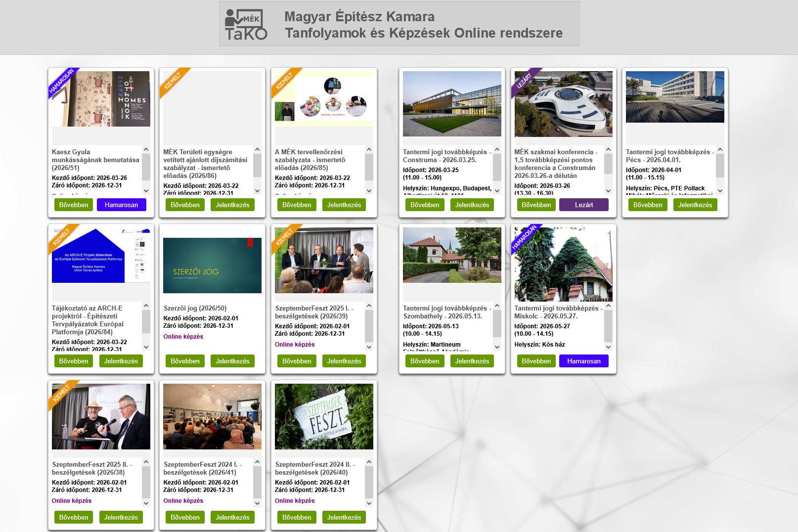Jelentkezés for SzeptemberFeszt 2024 I. beszélgetések
Screen dimensions: 798x532
click(x=232, y=517)
